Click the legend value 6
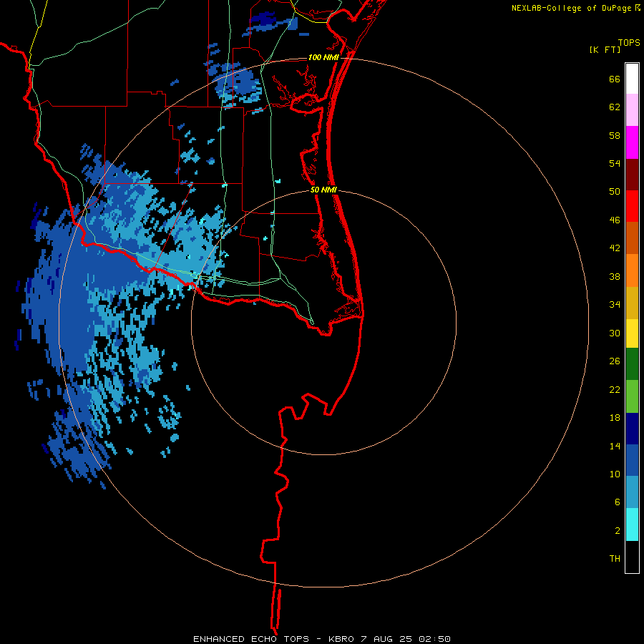Screen dimensions: 644x644 pos(618,502)
